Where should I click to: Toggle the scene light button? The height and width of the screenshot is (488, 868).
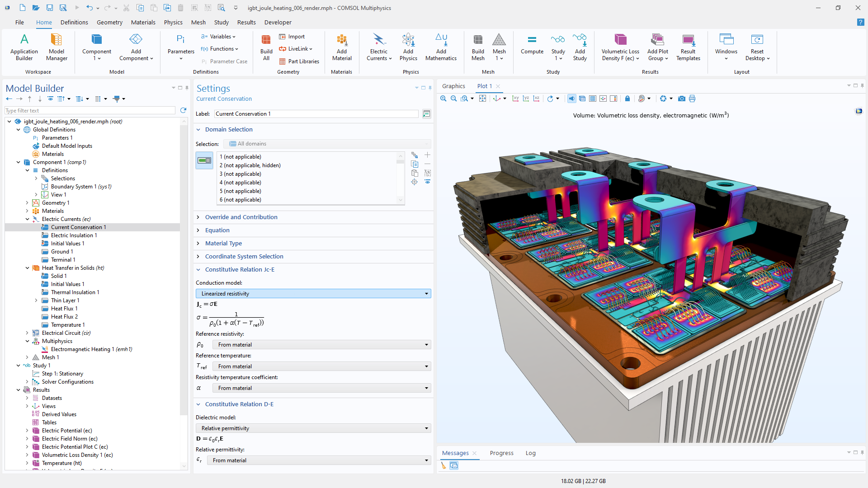click(571, 99)
